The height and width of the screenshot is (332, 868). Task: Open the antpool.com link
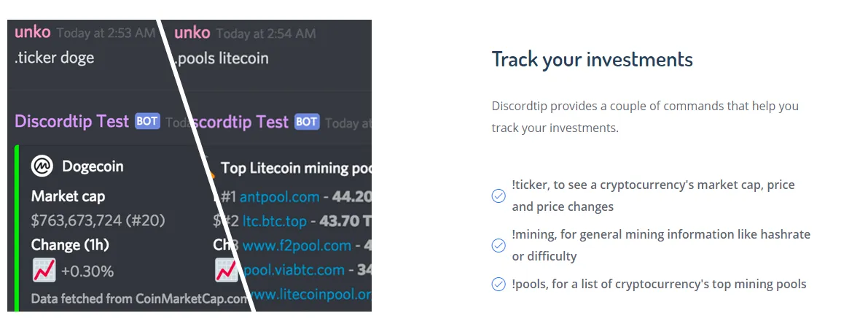tap(280, 197)
